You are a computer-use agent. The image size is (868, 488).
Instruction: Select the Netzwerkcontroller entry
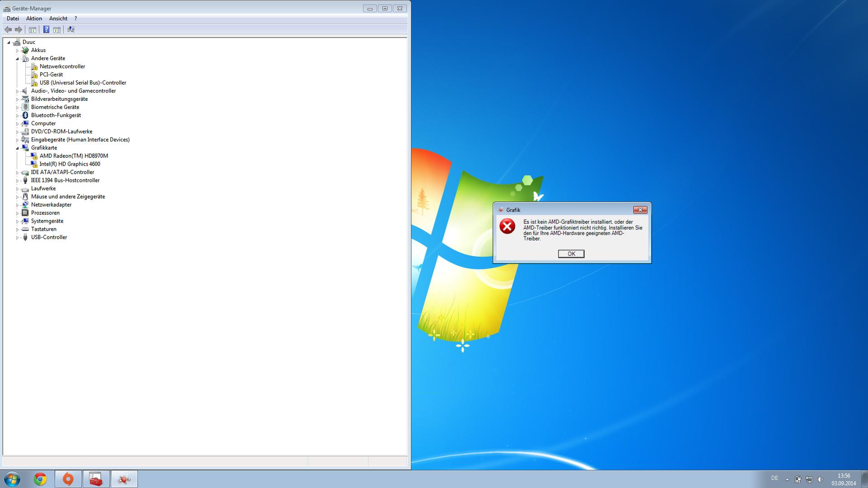pos(62,66)
